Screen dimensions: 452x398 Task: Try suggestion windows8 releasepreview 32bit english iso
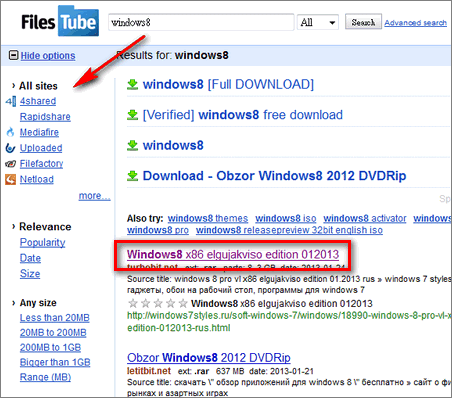(x=289, y=230)
